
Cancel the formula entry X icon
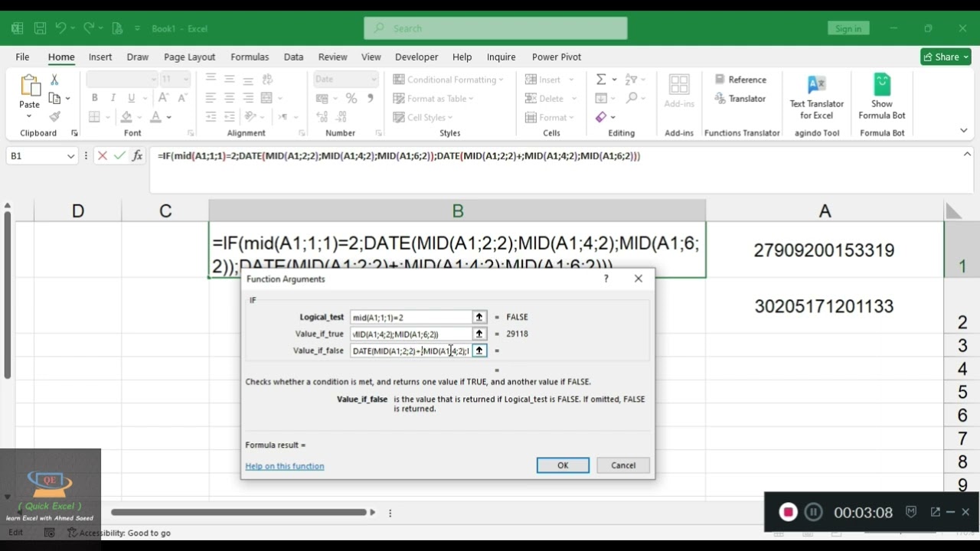coord(102,155)
